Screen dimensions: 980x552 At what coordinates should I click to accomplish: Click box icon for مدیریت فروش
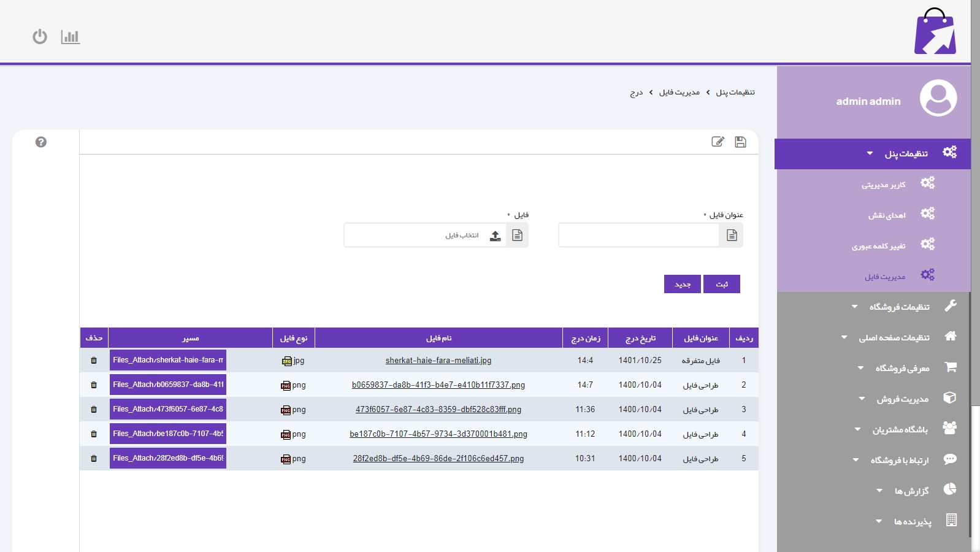[x=950, y=397]
